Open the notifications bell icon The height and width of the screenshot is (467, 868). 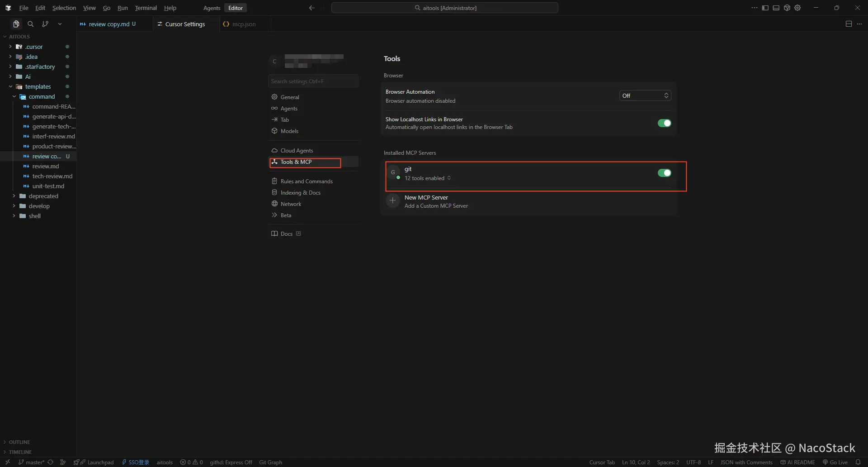click(x=858, y=462)
